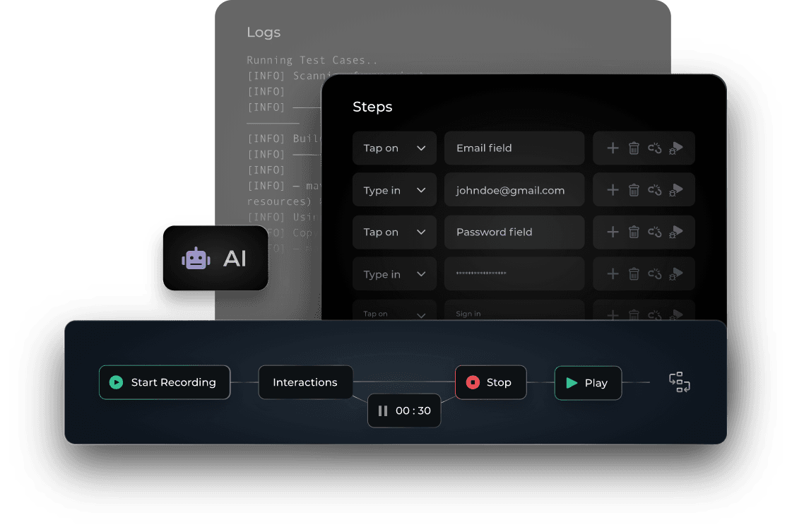Delete the Type in johndoe@gmail.com step
Image resolution: width=792 pixels, height=532 pixels.
(x=634, y=189)
